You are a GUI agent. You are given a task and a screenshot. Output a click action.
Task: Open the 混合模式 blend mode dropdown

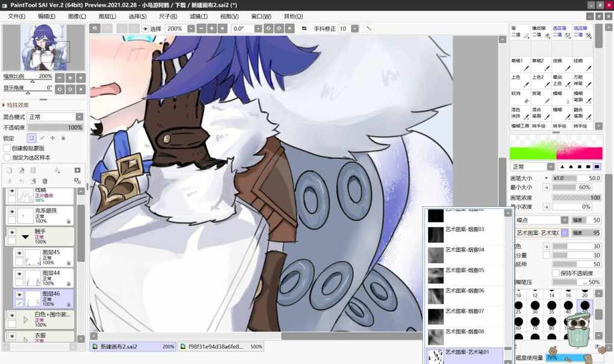coord(55,117)
